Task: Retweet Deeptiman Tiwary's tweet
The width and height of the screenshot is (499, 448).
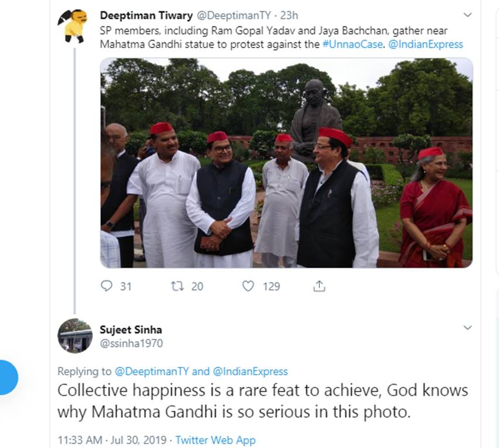Action: pos(177,286)
